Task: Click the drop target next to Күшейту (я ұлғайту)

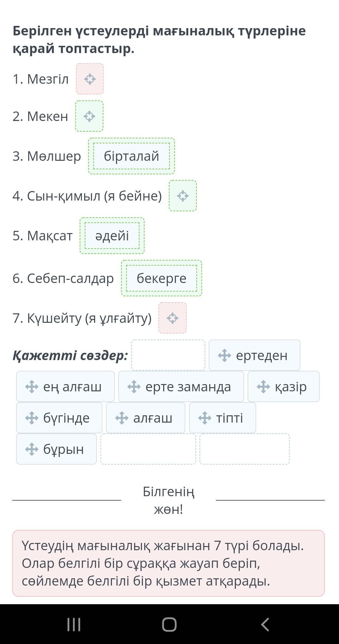Action: click(172, 318)
